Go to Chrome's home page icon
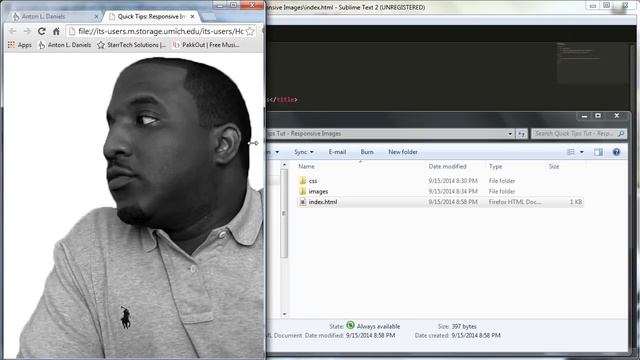 pos(56,31)
